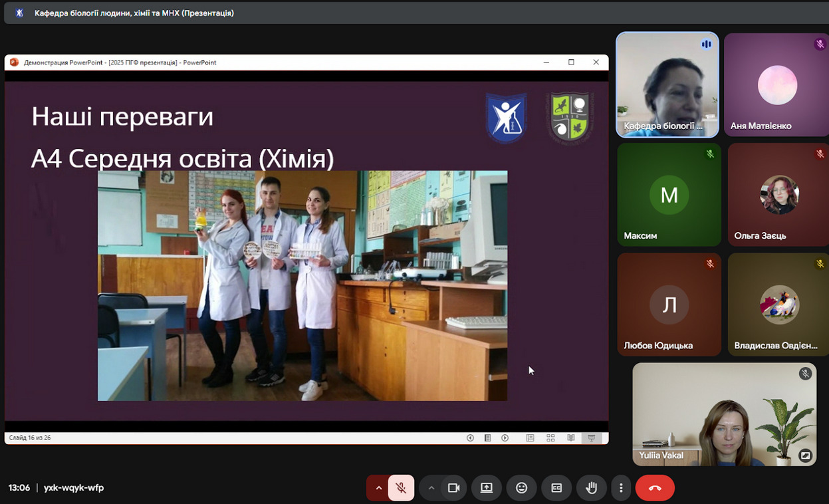Raise your hand in the meeting
The width and height of the screenshot is (829, 504).
591,488
